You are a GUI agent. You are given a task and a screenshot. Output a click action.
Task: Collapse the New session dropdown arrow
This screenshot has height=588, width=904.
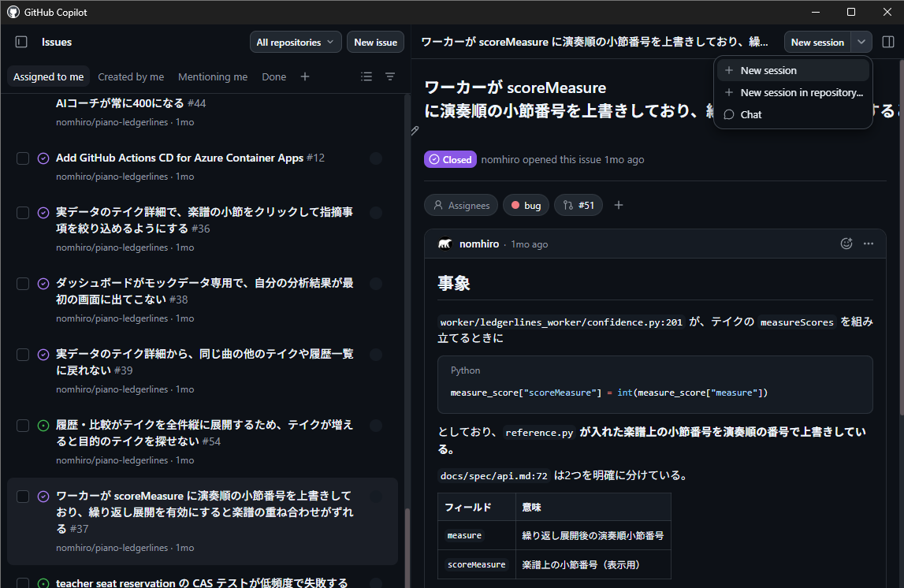(861, 42)
